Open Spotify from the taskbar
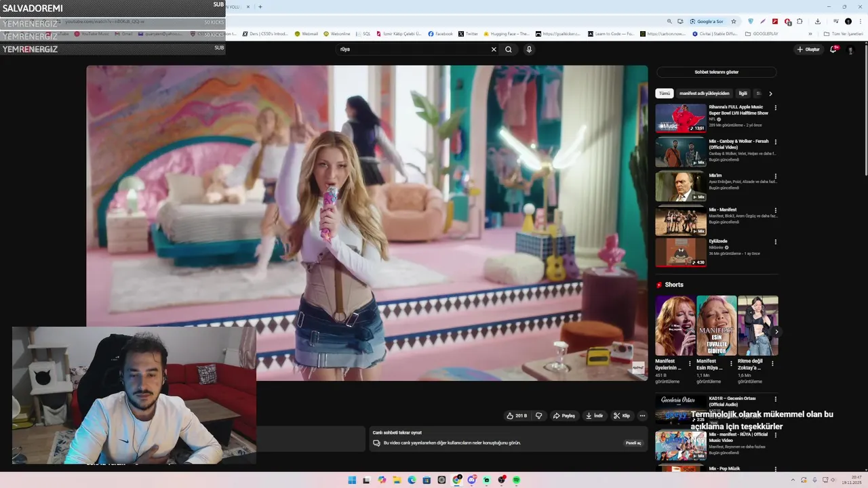The image size is (868, 488). (x=516, y=480)
